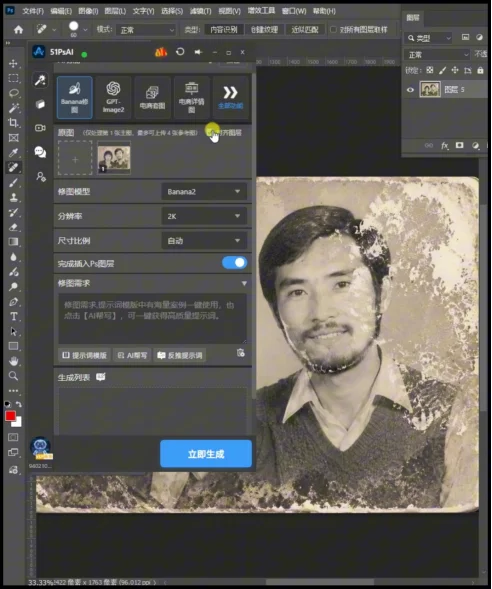
Task: Select the Frame tool
Action: click(13, 138)
